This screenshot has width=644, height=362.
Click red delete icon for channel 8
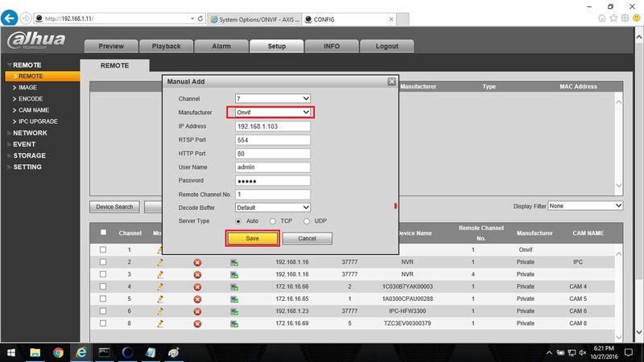click(x=197, y=324)
